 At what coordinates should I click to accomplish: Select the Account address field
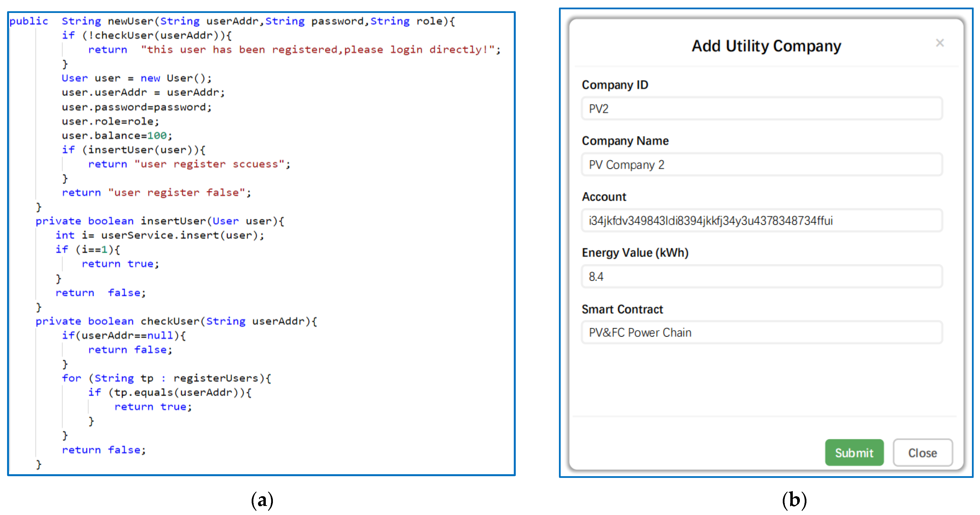point(762,221)
